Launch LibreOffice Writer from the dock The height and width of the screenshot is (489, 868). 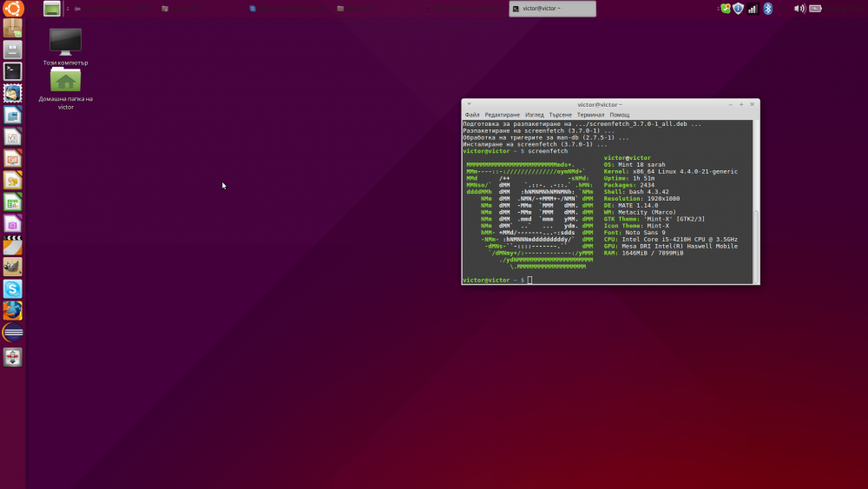(13, 115)
